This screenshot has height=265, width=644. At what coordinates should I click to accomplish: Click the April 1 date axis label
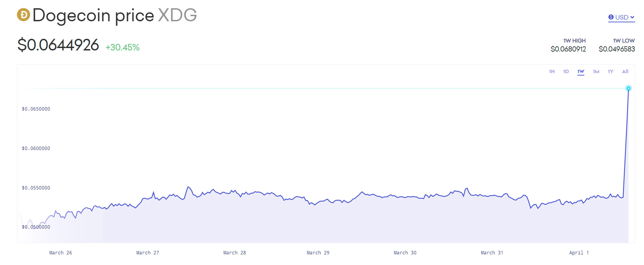(x=579, y=253)
